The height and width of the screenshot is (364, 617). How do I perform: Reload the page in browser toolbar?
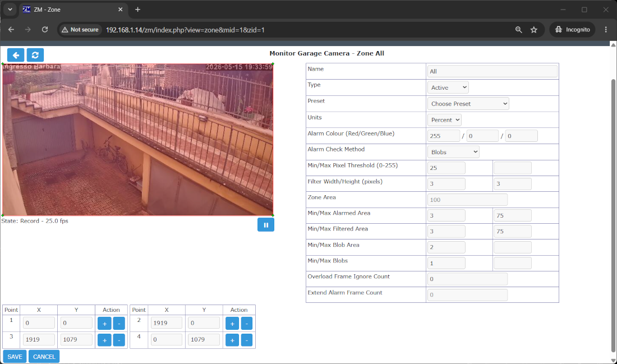(x=45, y=30)
